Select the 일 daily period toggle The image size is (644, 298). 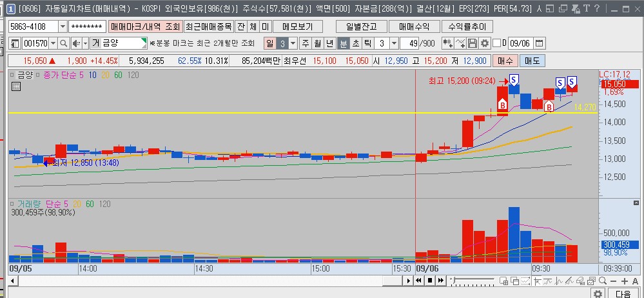270,43
